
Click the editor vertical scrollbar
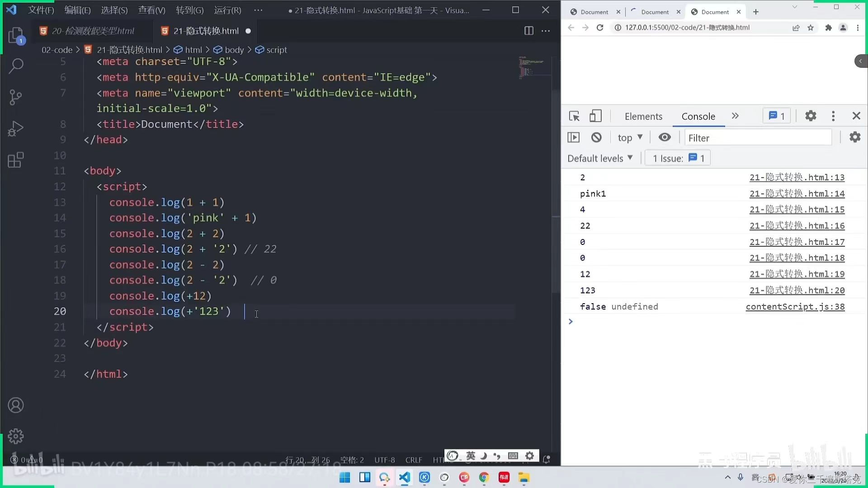(x=556, y=190)
